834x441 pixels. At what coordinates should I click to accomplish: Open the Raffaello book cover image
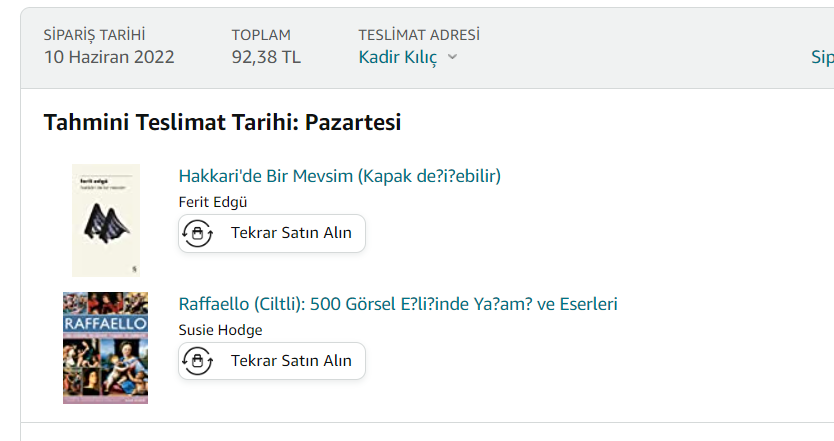[x=105, y=348]
